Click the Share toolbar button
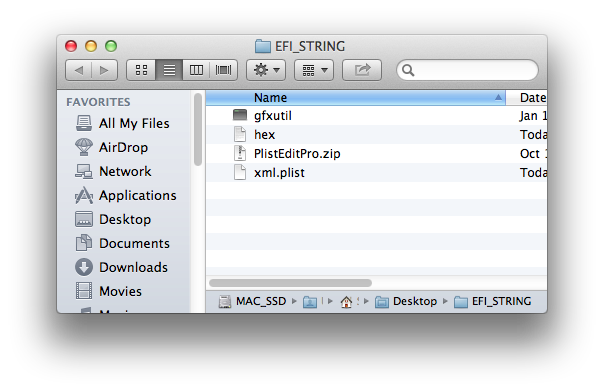The height and width of the screenshot is (392, 604). click(362, 70)
